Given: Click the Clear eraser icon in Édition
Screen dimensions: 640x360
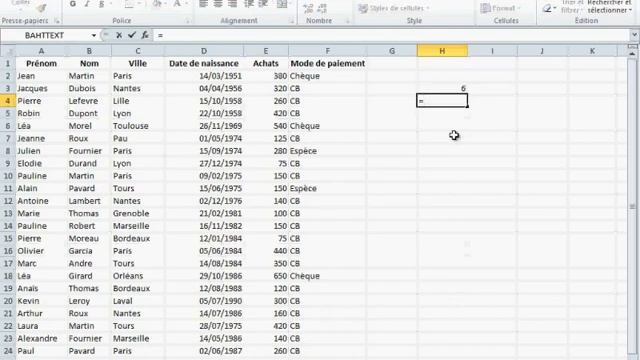Looking at the screenshot, I should click(547, 8).
